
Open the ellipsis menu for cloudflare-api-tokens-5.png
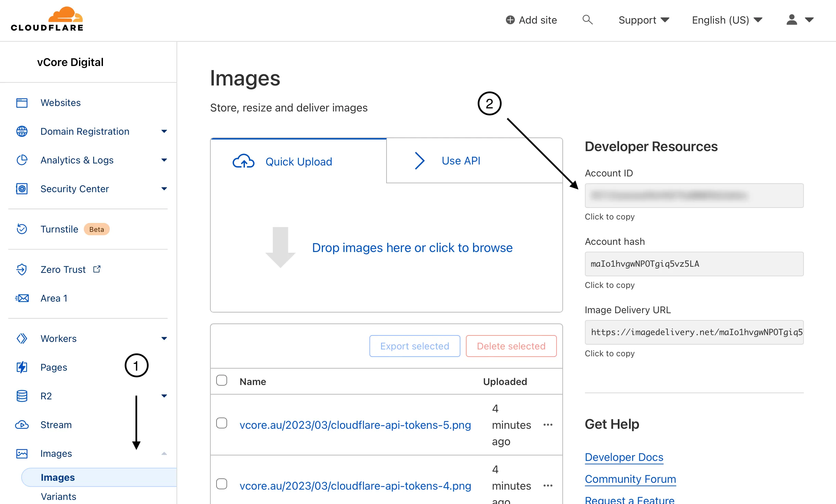click(548, 424)
